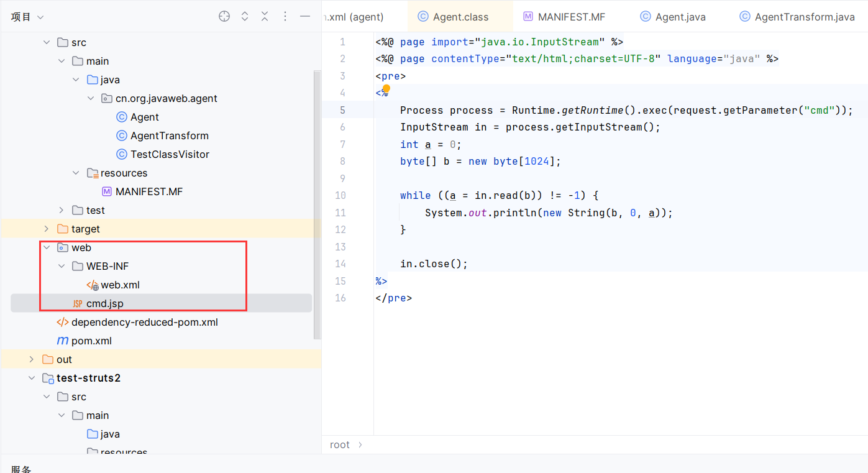
Task: Collapse the WEB-INF folder
Action: pyautogui.click(x=61, y=266)
